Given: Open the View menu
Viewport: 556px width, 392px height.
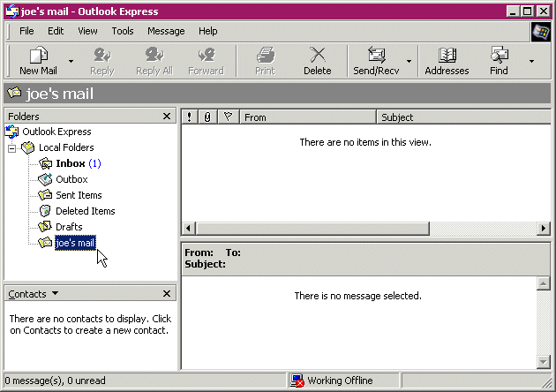Looking at the screenshot, I should [x=87, y=31].
